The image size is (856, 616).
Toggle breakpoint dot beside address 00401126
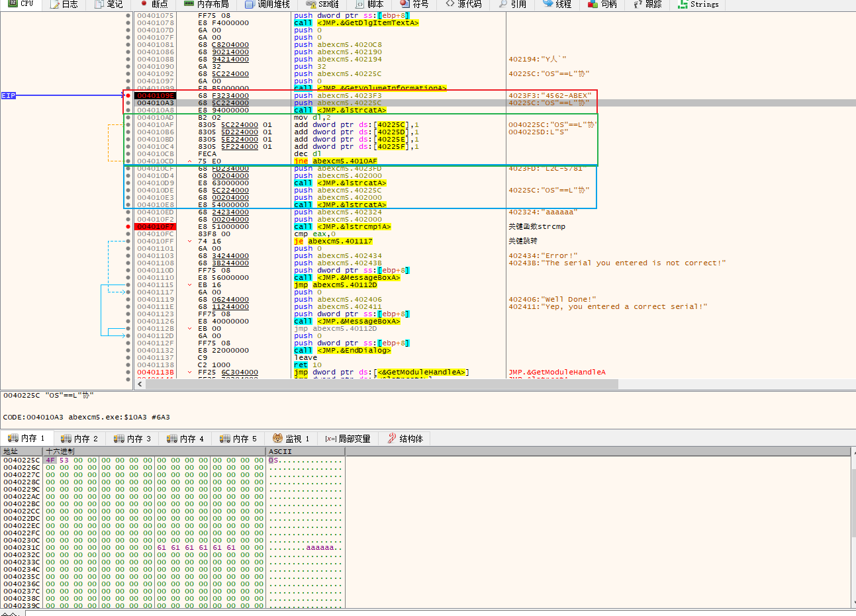[x=128, y=321]
